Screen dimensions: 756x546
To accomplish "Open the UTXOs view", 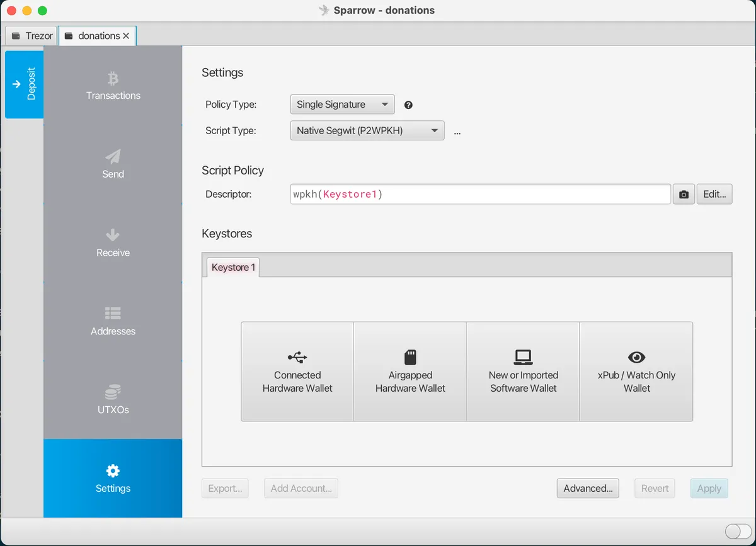I will (x=113, y=400).
